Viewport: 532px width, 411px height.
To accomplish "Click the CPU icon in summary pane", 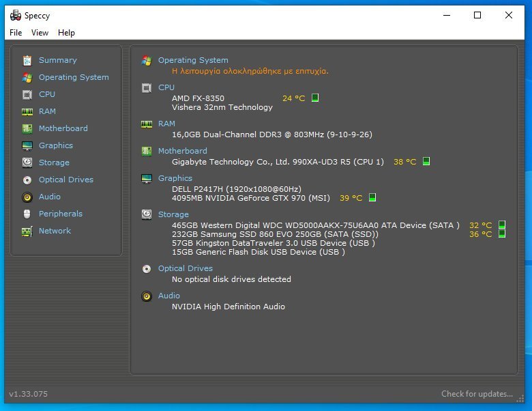I will (147, 88).
